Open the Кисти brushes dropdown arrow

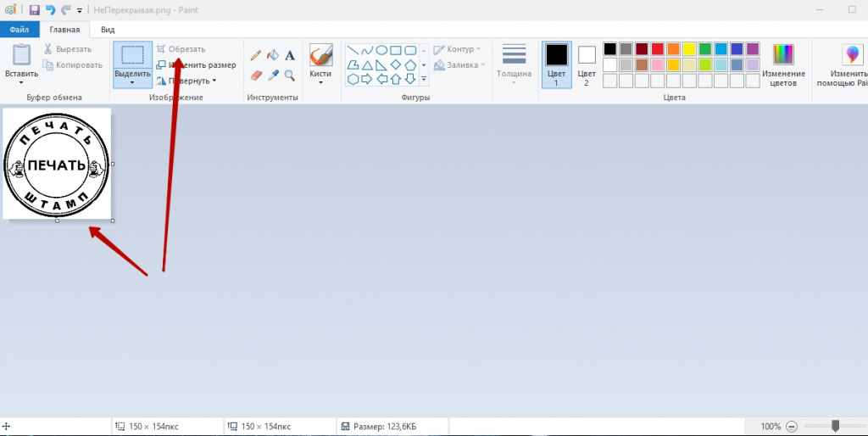321,82
